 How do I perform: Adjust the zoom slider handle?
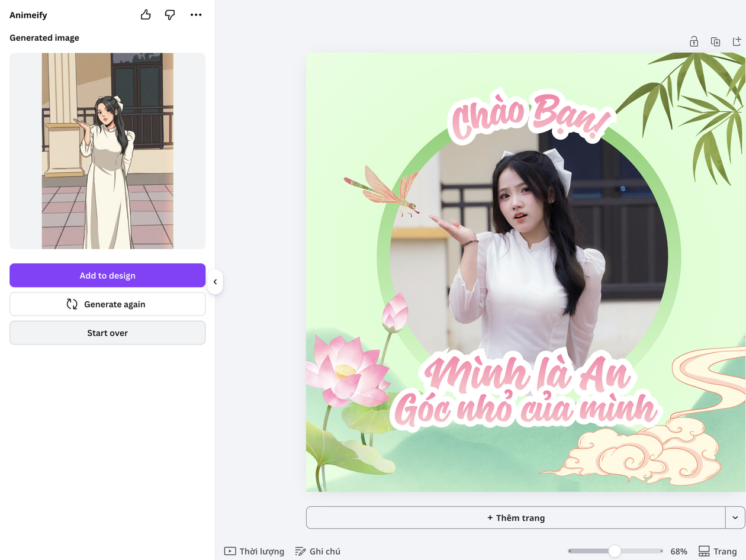point(615,551)
